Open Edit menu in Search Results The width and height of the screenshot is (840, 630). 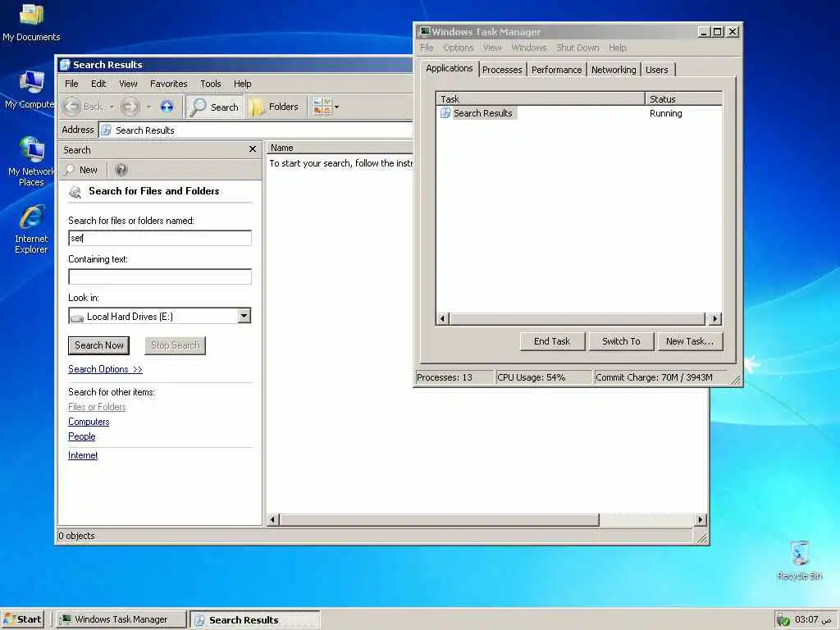tap(98, 84)
